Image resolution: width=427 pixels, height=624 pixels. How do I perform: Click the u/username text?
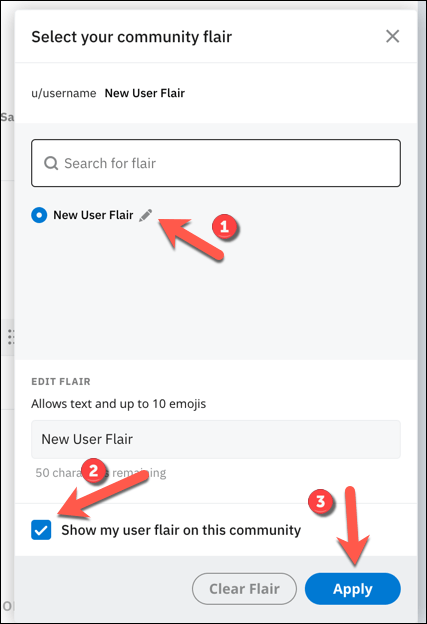pos(64,93)
